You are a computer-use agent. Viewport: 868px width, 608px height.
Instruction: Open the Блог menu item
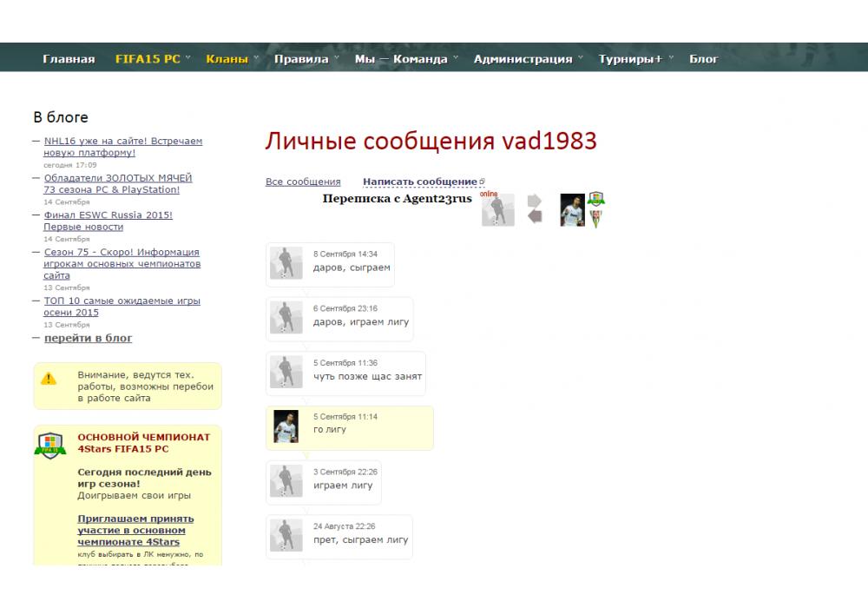pos(704,59)
